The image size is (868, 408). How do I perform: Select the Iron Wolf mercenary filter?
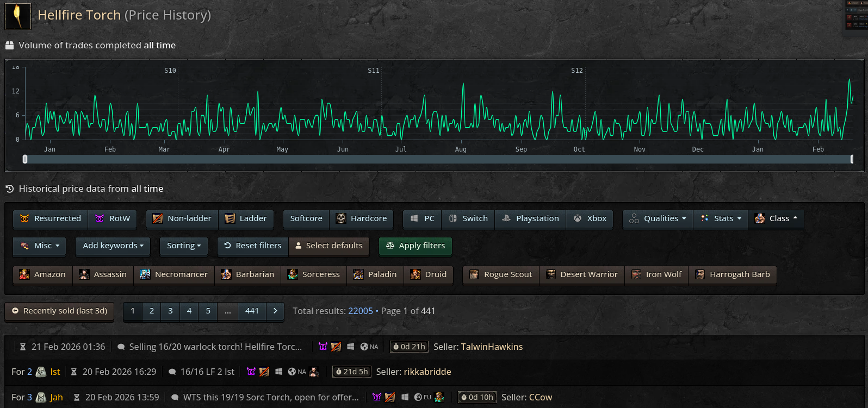[x=656, y=275]
